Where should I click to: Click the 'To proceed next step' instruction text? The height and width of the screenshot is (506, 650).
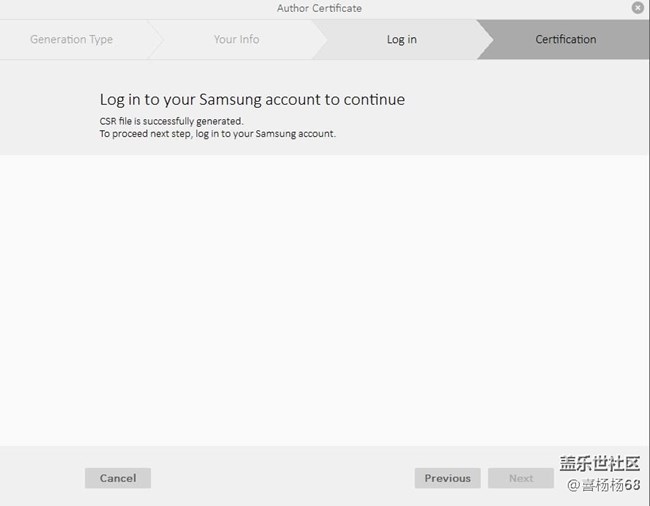point(217,134)
